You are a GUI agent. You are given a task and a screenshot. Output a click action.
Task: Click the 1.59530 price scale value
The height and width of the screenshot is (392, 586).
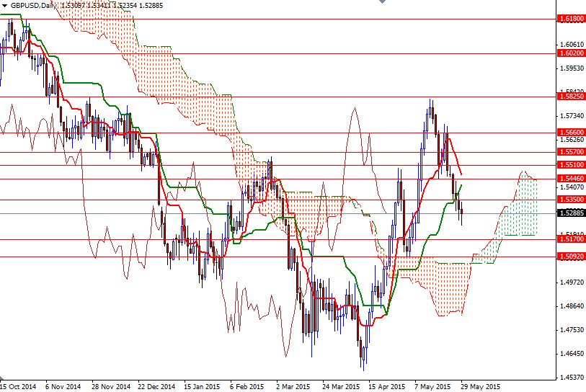point(572,68)
